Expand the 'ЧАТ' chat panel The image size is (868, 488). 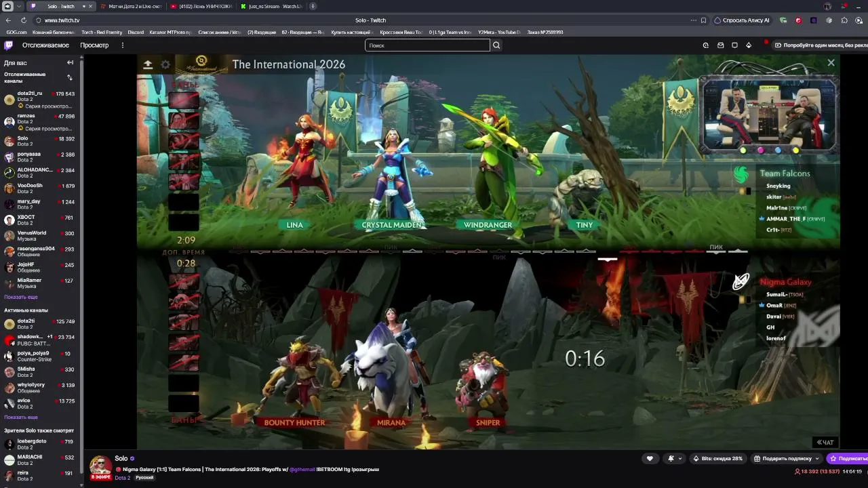[x=825, y=443]
